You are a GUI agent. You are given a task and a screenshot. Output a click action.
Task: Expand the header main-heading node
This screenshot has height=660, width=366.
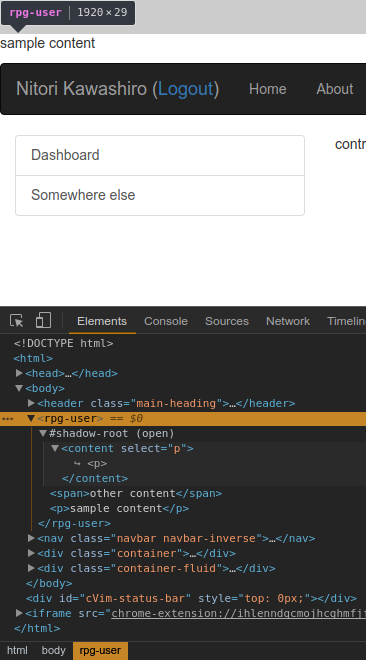coord(31,403)
